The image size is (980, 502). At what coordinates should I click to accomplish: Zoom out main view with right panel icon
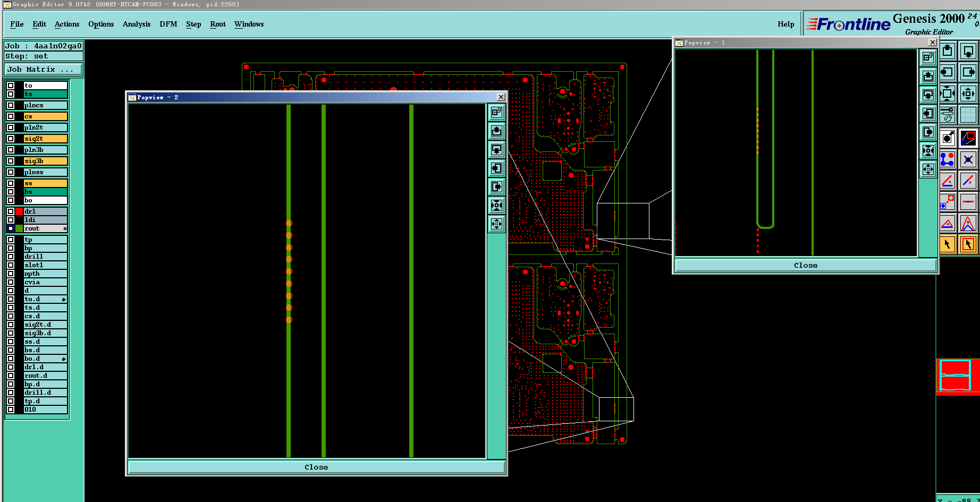pos(968,93)
